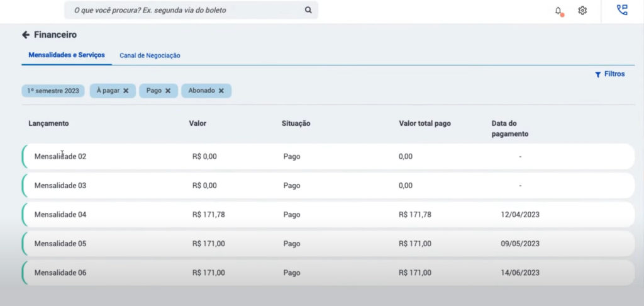Click the Filtros funnel icon
644x306 pixels.
click(598, 74)
